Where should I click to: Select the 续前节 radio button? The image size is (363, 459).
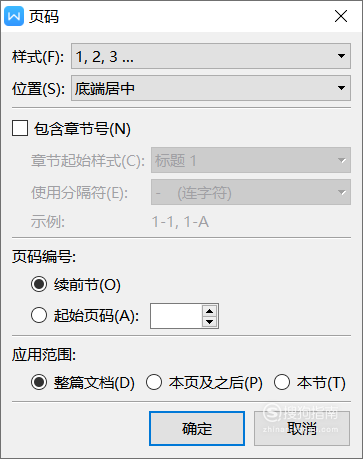[39, 285]
